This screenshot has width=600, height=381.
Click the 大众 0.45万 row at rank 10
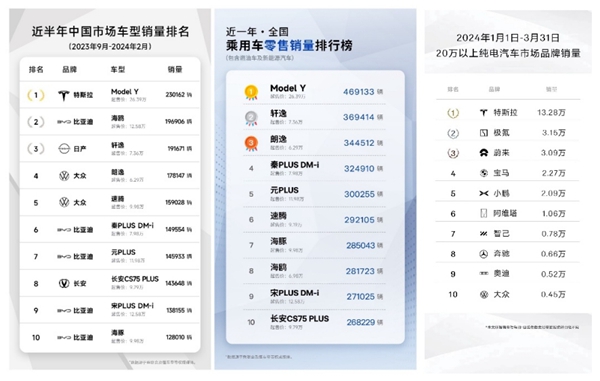click(x=508, y=295)
